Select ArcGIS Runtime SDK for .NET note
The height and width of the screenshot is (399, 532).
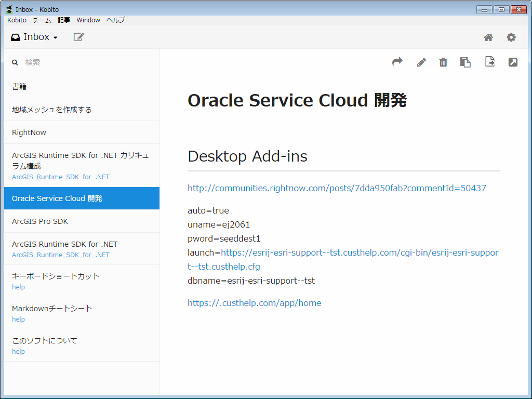(82, 249)
